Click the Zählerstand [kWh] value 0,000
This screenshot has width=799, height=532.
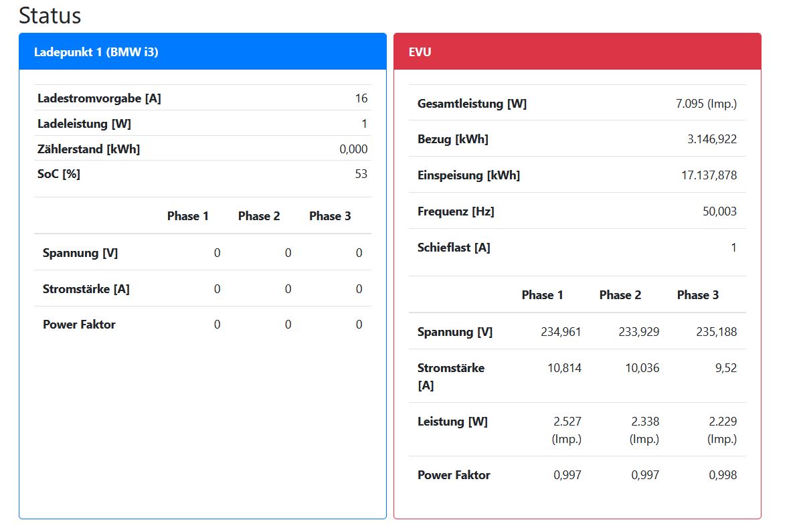click(353, 149)
